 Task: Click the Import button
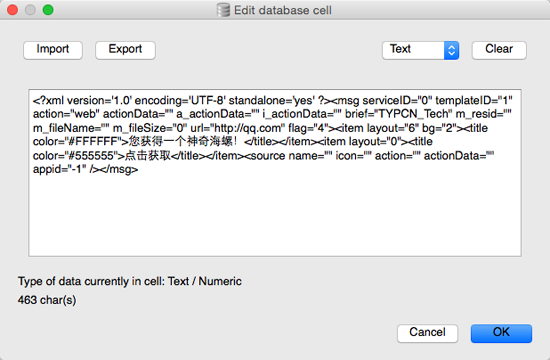pos(53,50)
